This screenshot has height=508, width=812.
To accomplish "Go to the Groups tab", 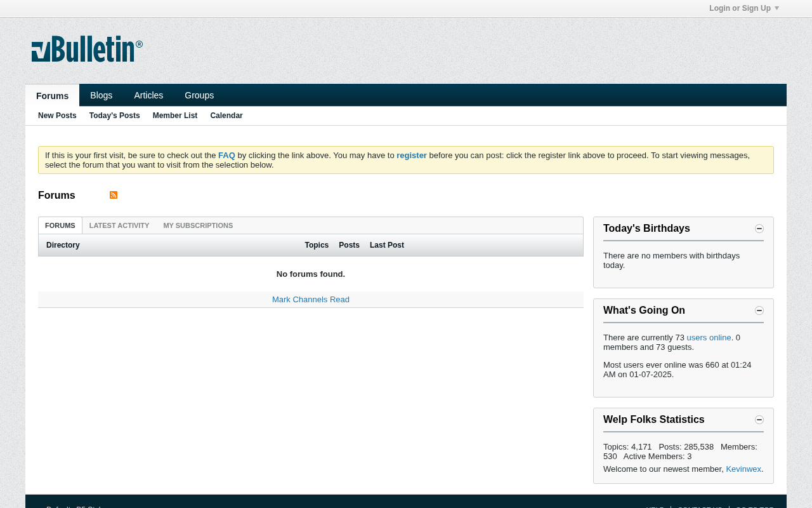I will point(199,95).
